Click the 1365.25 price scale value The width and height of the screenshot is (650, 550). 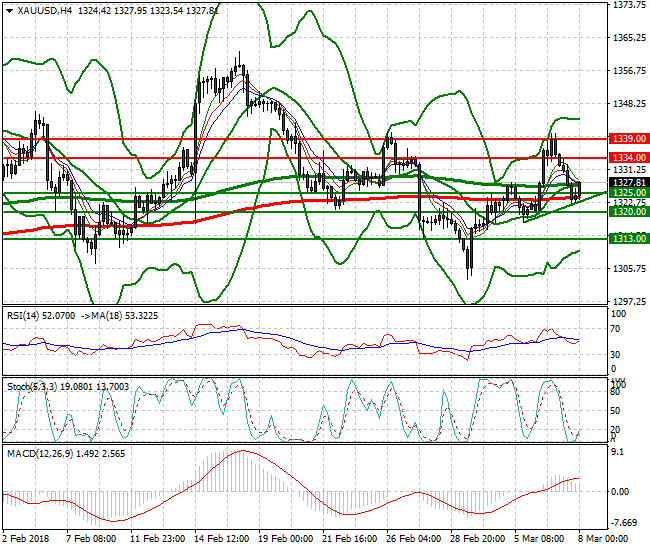pyautogui.click(x=629, y=38)
